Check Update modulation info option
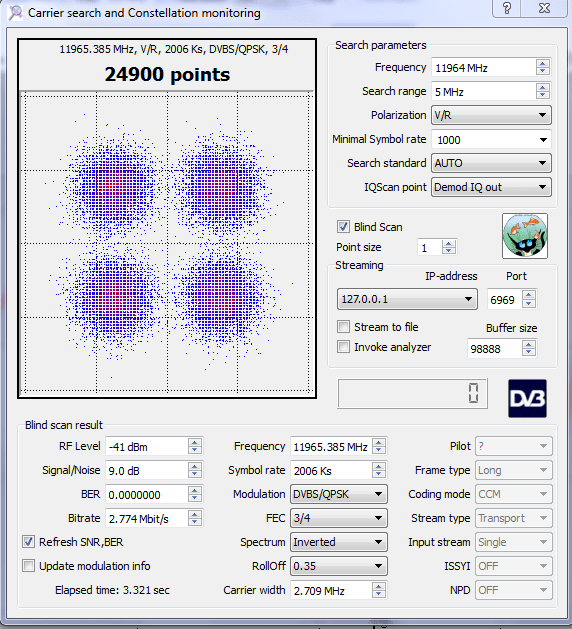Image resolution: width=572 pixels, height=629 pixels. tap(28, 566)
